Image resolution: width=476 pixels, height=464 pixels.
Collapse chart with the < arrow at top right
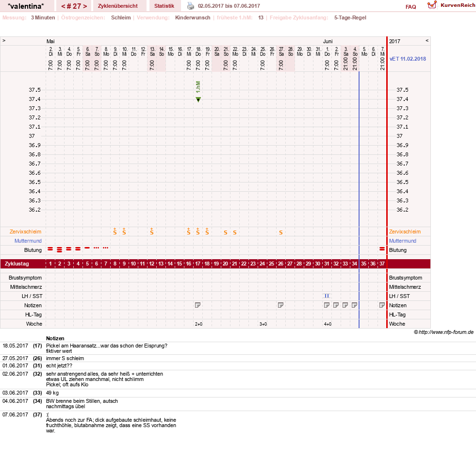[x=427, y=40]
